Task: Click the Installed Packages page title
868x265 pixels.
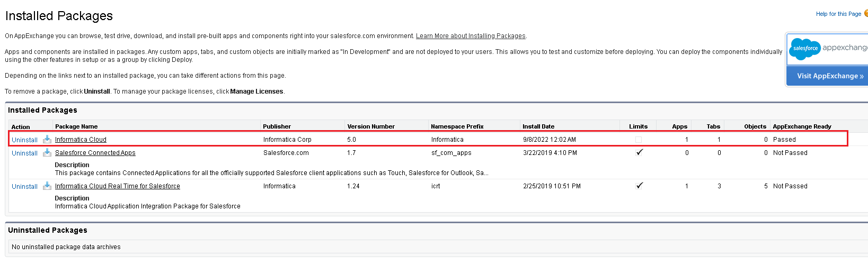Action: pos(59,16)
